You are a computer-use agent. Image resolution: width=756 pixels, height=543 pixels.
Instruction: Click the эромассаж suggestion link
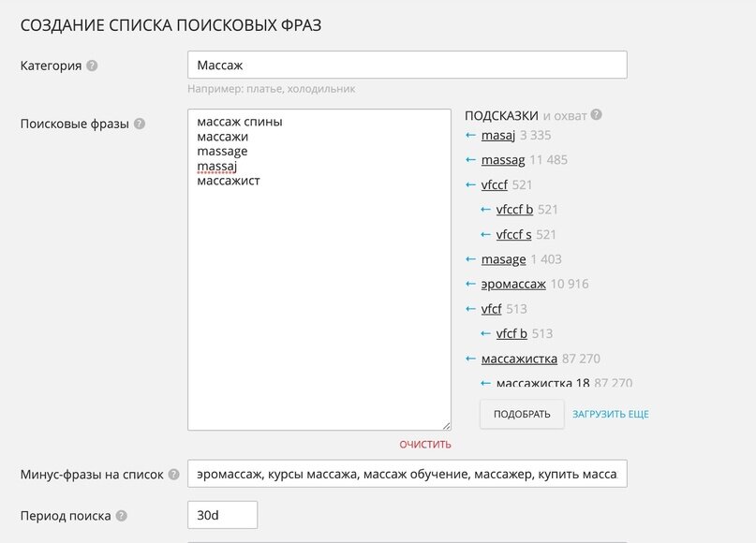513,285
